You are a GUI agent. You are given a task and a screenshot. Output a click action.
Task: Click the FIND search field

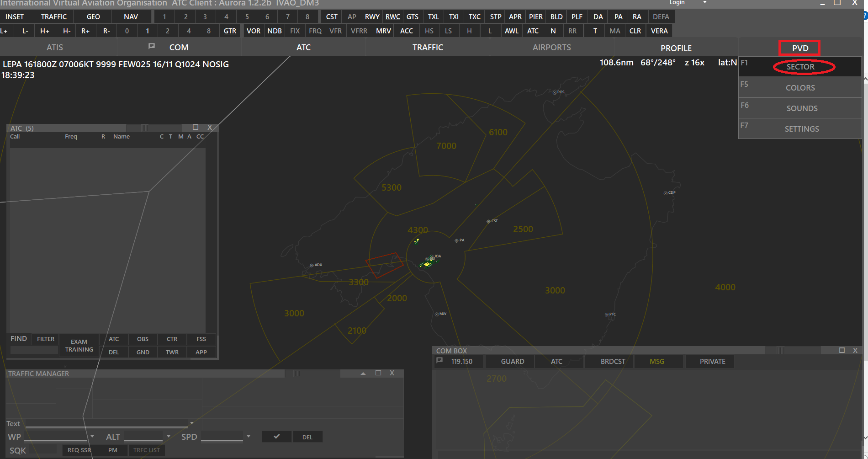coord(35,350)
